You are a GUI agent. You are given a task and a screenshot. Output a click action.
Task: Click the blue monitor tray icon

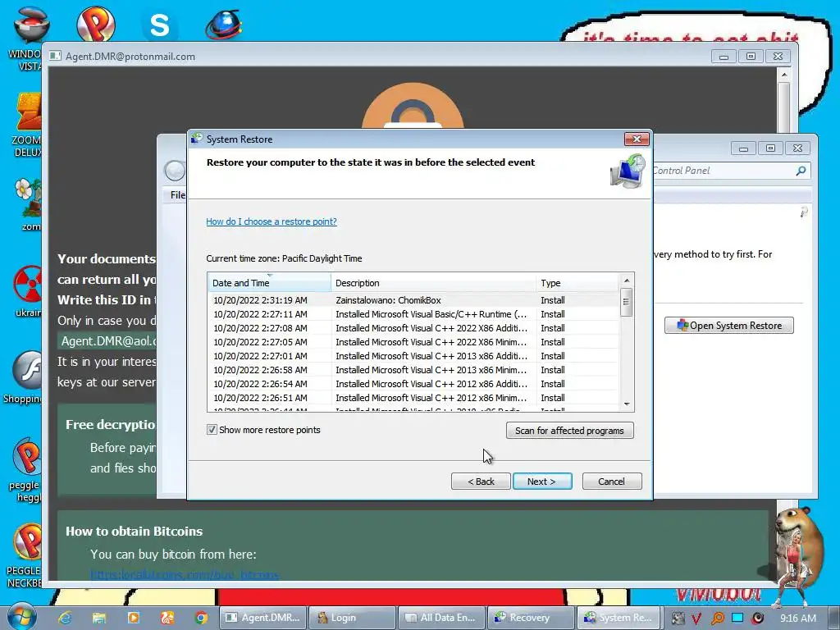tap(737, 618)
